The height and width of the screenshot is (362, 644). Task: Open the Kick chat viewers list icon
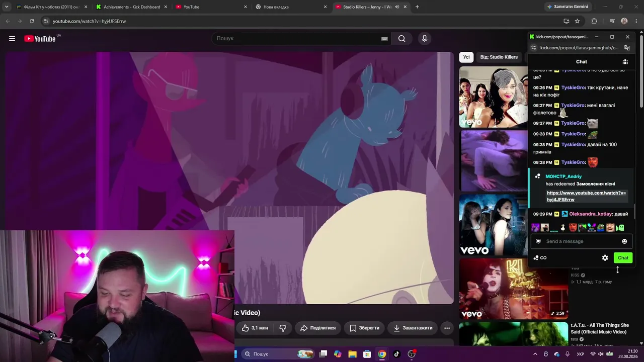(625, 62)
